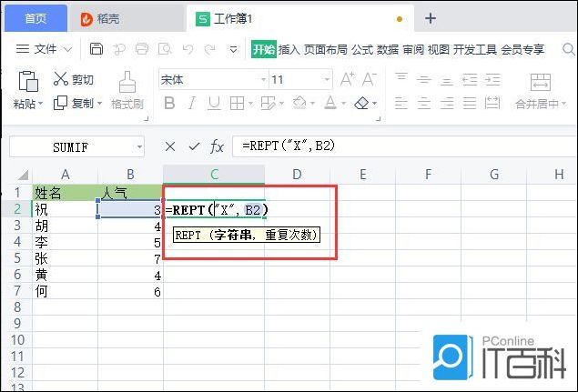Select column D header
Screen dimensions: 578x392
click(297, 175)
